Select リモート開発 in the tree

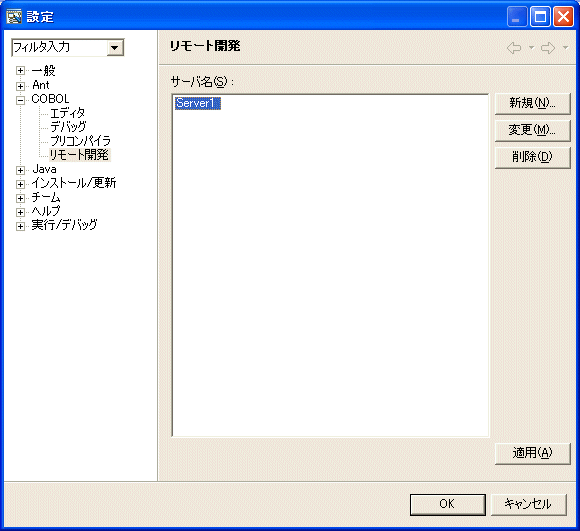coord(79,155)
